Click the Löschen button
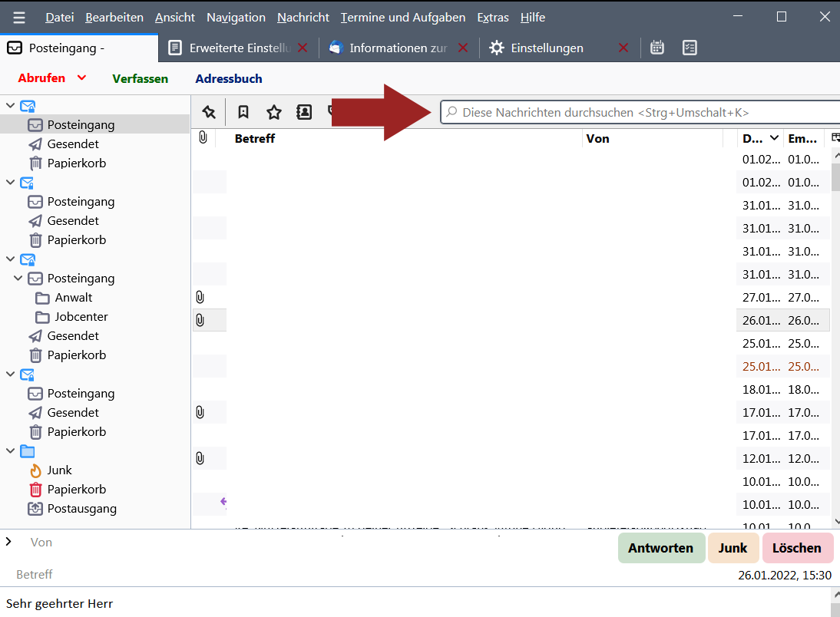Viewport: 840px width, 617px height. pyautogui.click(x=797, y=548)
